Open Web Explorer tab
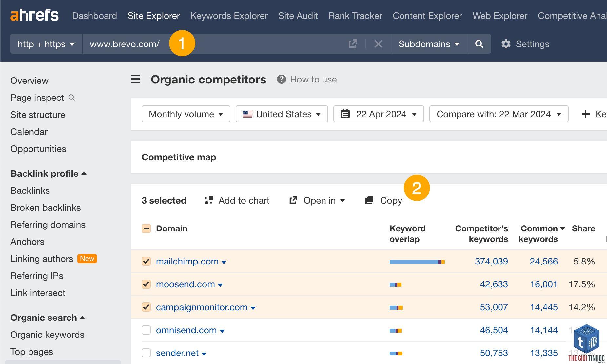Viewport: 607px width, 364px height. (x=500, y=16)
